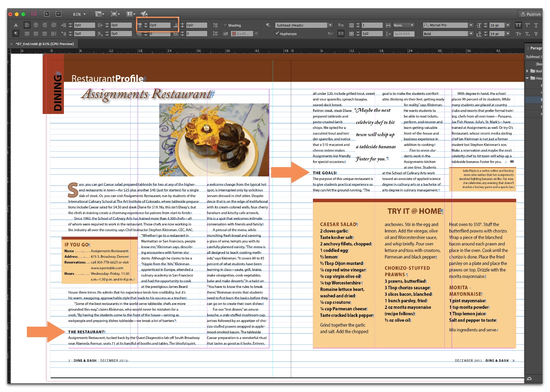Click the Border and Shading grid icon
The height and width of the screenshot is (392, 550).
225,33
